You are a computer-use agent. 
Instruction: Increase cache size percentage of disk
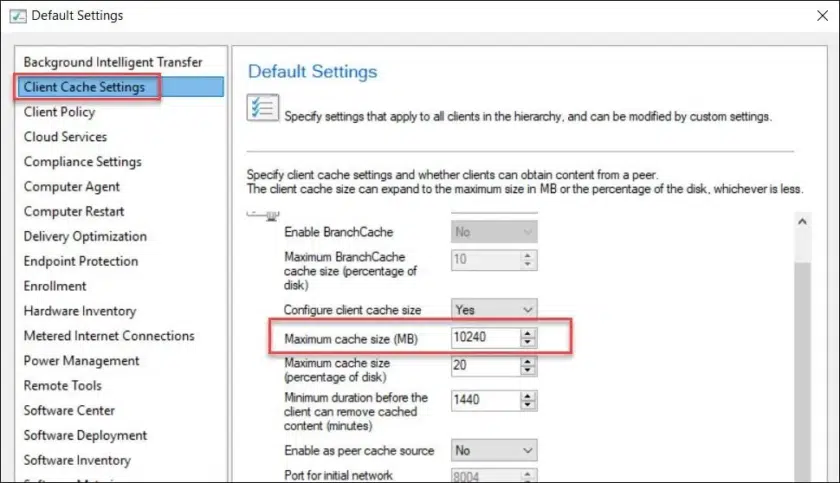click(x=528, y=361)
